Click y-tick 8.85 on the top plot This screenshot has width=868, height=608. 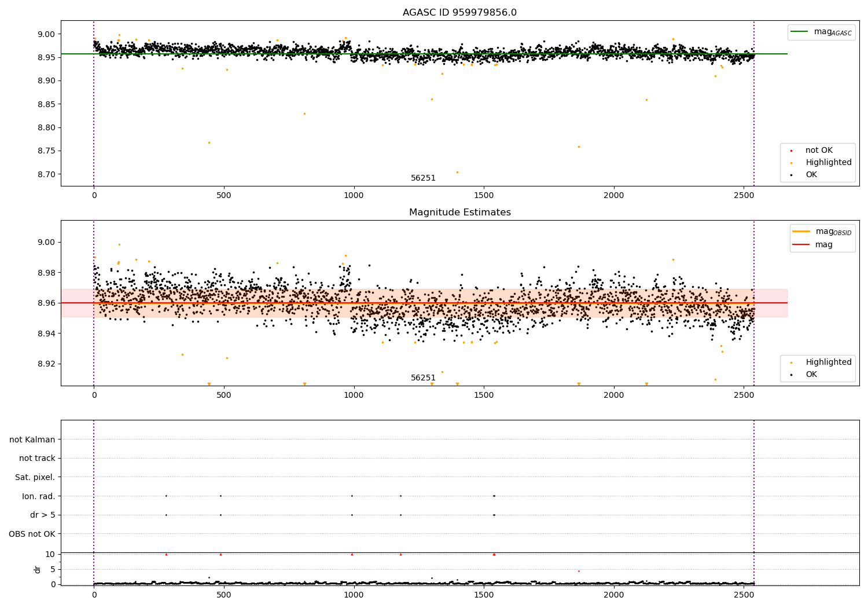[x=46, y=104]
